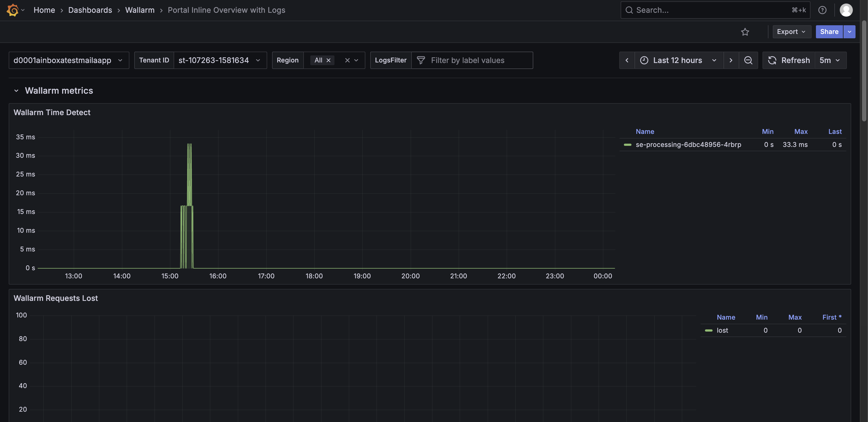Remove the All tag from Region
This screenshot has height=422, width=868.
click(328, 60)
